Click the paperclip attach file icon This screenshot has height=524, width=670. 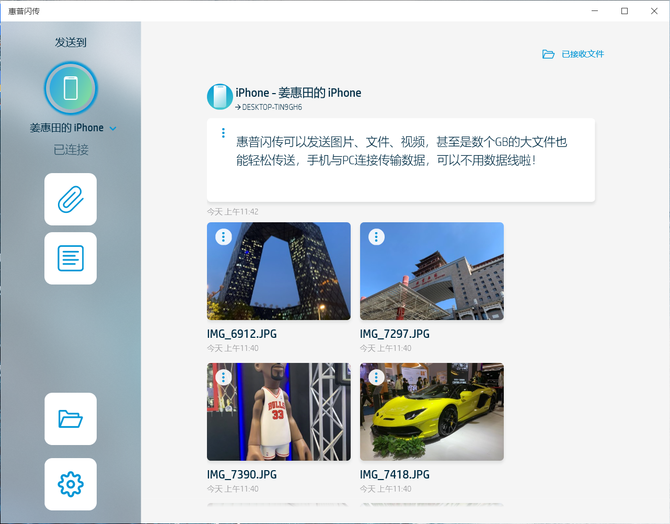[71, 199]
